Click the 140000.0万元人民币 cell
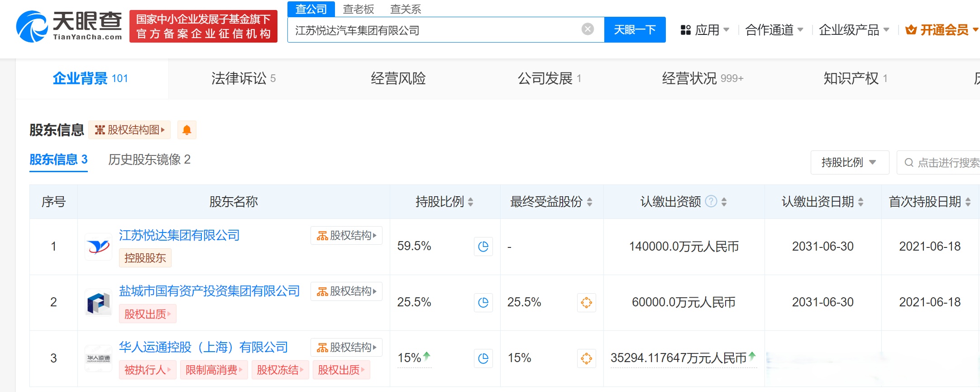The height and width of the screenshot is (392, 980). 684,247
